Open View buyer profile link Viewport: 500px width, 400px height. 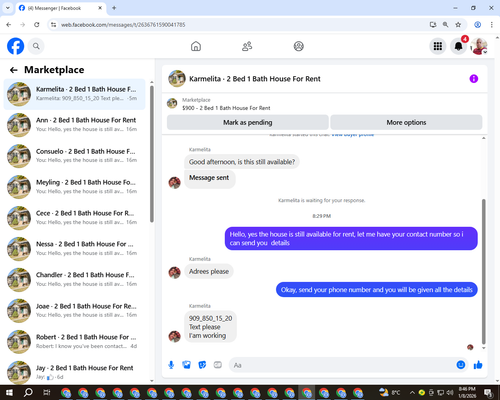pyautogui.click(x=353, y=135)
